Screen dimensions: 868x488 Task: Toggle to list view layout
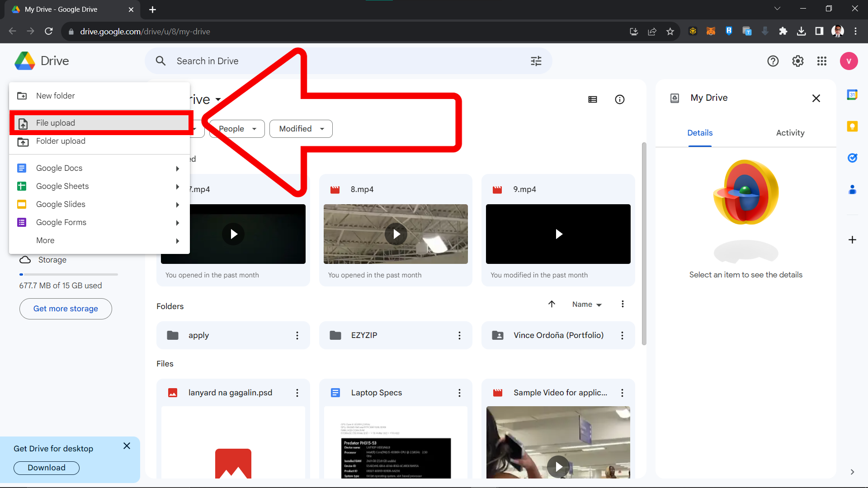pyautogui.click(x=593, y=99)
